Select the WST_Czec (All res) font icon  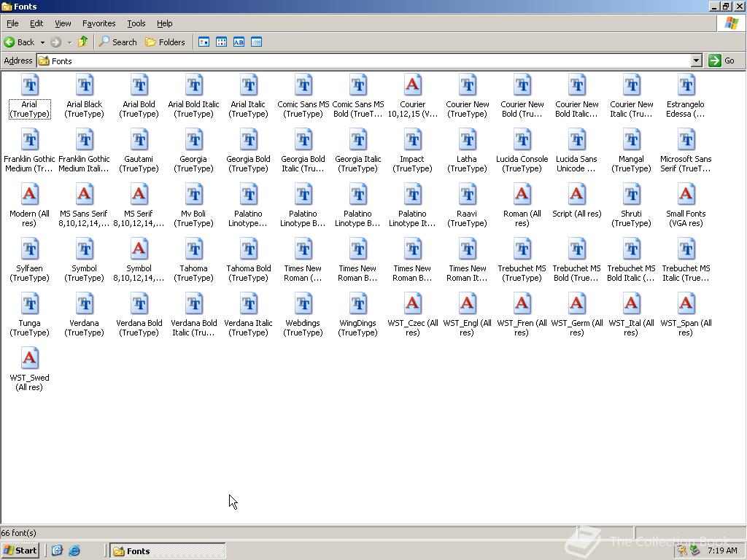(413, 304)
